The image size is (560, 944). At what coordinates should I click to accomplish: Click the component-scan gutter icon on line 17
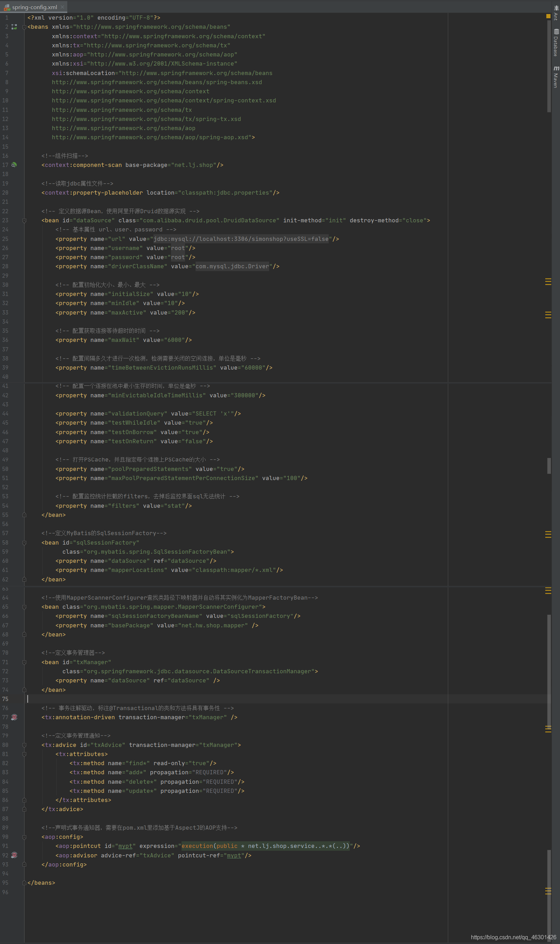pos(14,165)
